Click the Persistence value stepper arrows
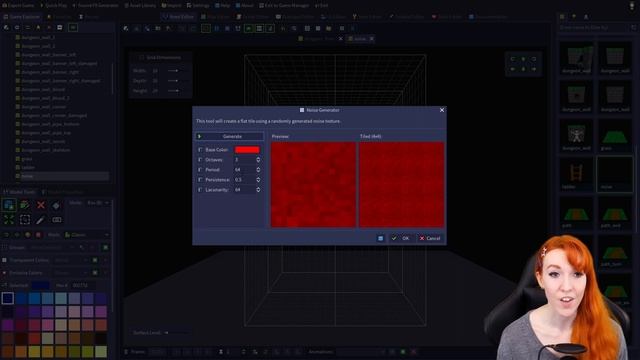The height and width of the screenshot is (360, 640). [258, 180]
